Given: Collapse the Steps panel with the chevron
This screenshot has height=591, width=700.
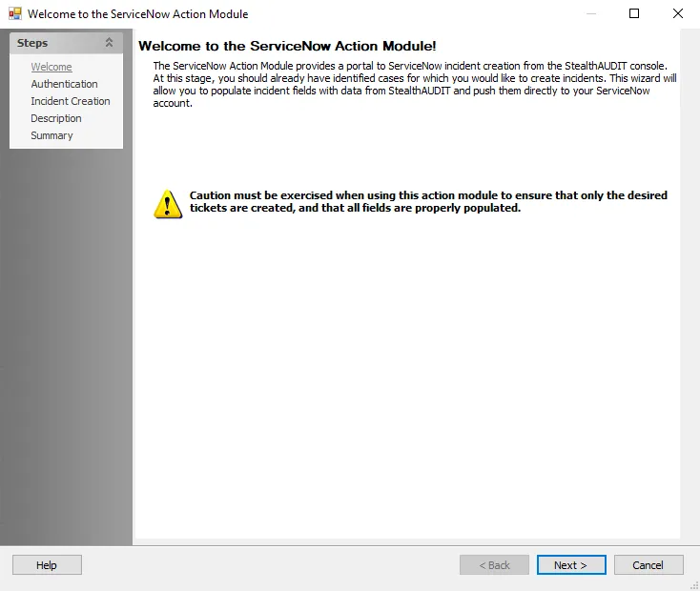Looking at the screenshot, I should coord(109,42).
